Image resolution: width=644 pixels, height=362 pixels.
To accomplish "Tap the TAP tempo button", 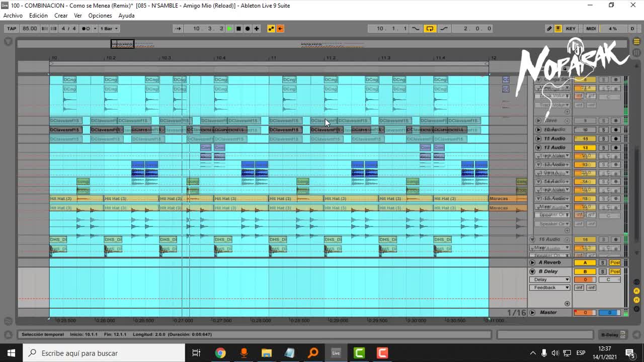I will 11,29.
